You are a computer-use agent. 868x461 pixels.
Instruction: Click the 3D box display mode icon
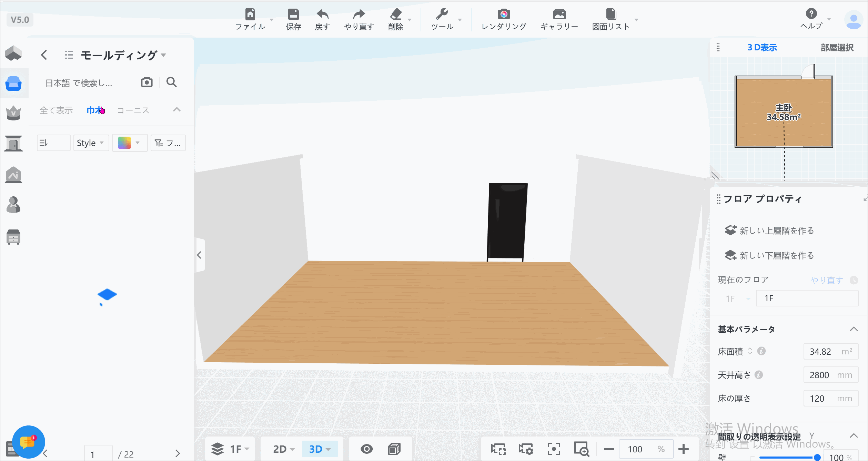click(x=394, y=449)
